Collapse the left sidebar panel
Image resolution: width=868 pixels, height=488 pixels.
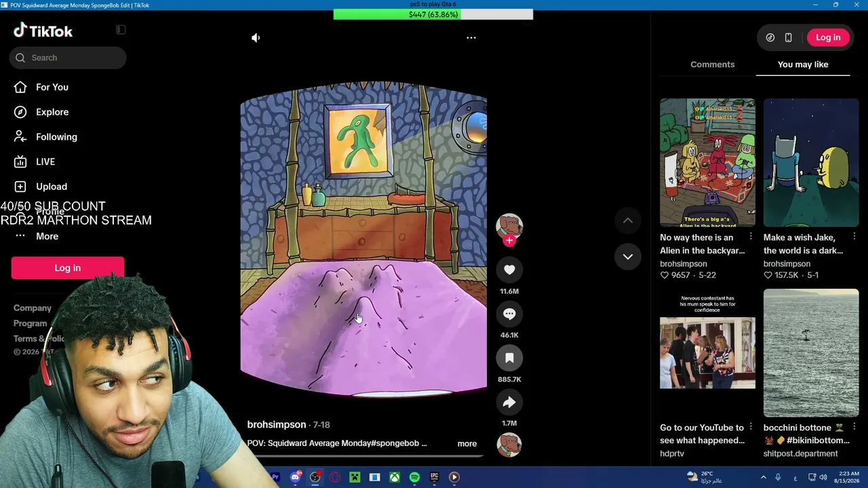tap(121, 30)
